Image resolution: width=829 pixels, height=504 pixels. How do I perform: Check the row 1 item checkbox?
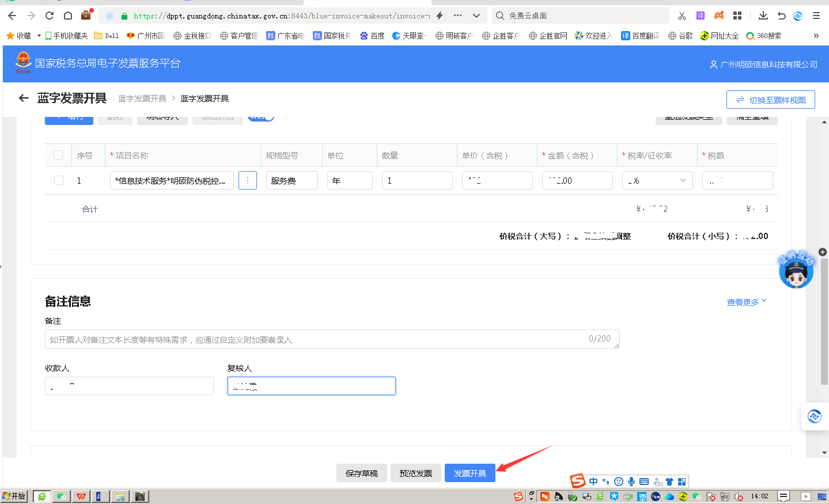(59, 180)
